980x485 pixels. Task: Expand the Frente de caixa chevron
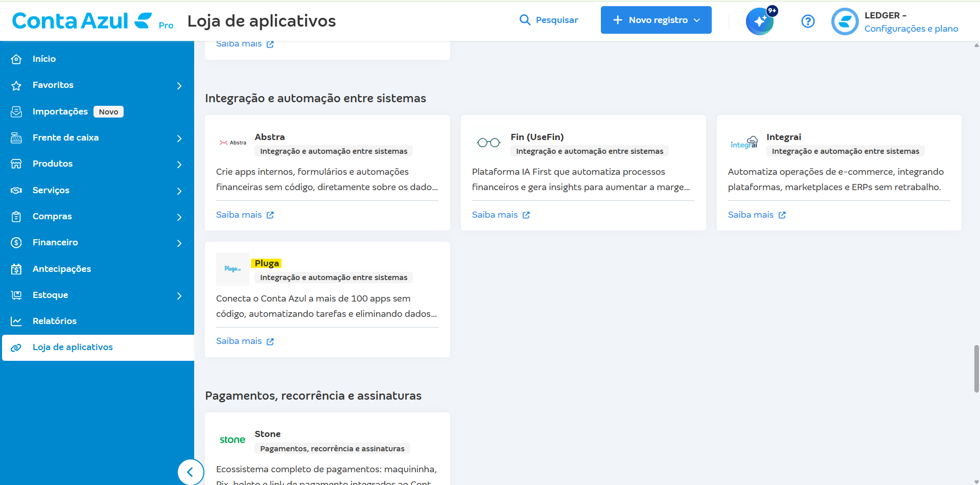(179, 138)
